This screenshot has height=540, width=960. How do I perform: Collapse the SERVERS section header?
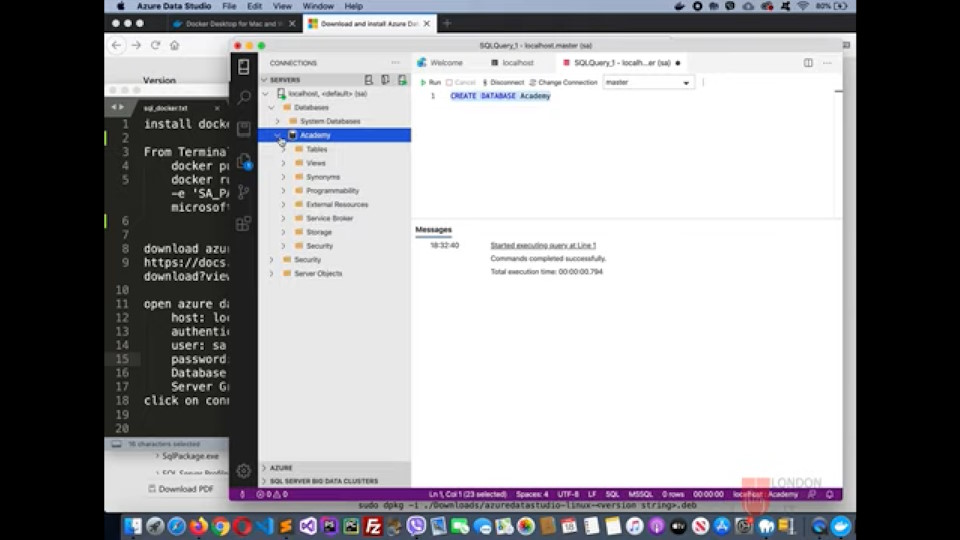(x=285, y=80)
